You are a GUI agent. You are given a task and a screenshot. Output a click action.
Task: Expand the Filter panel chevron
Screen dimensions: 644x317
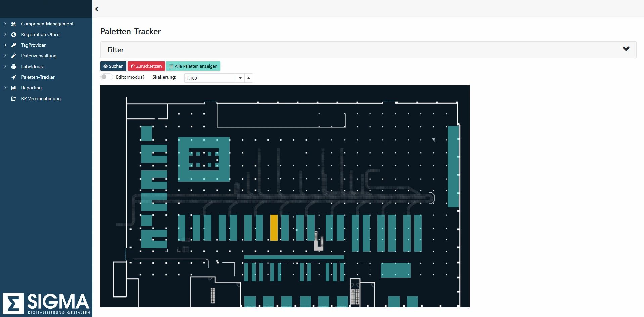click(626, 49)
